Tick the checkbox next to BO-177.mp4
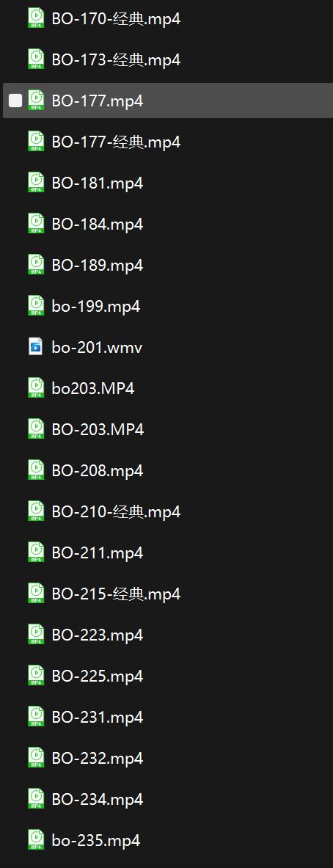This screenshot has width=333, height=868. pyautogui.click(x=16, y=101)
